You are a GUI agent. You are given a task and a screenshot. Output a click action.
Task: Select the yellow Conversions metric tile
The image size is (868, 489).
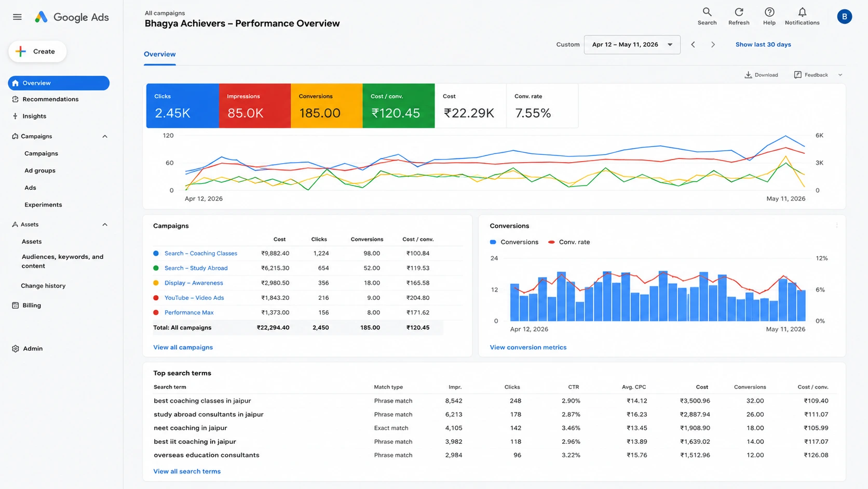click(327, 105)
